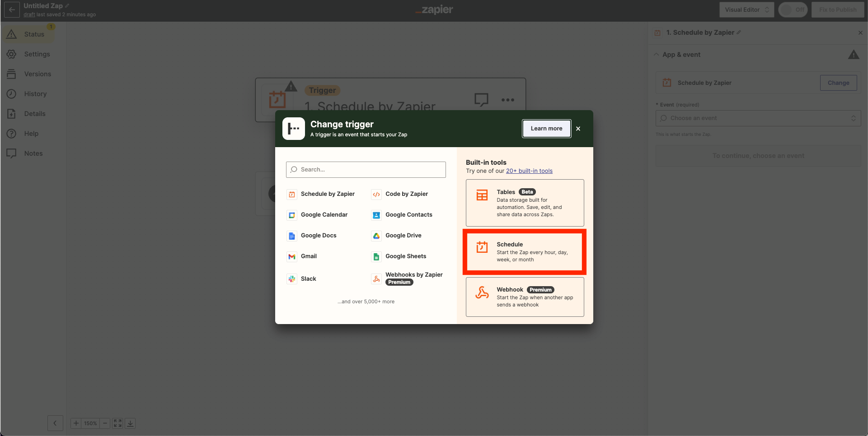Select Gmail app

click(x=302, y=256)
